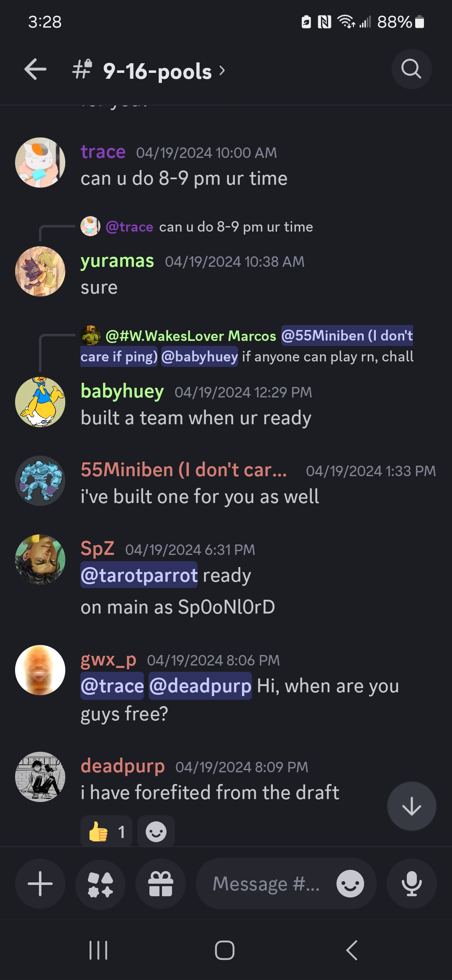Viewport: 452px width, 980px height.
Task: Toggle the thumbs up reaction on deadpurp's message
Action: tap(106, 832)
